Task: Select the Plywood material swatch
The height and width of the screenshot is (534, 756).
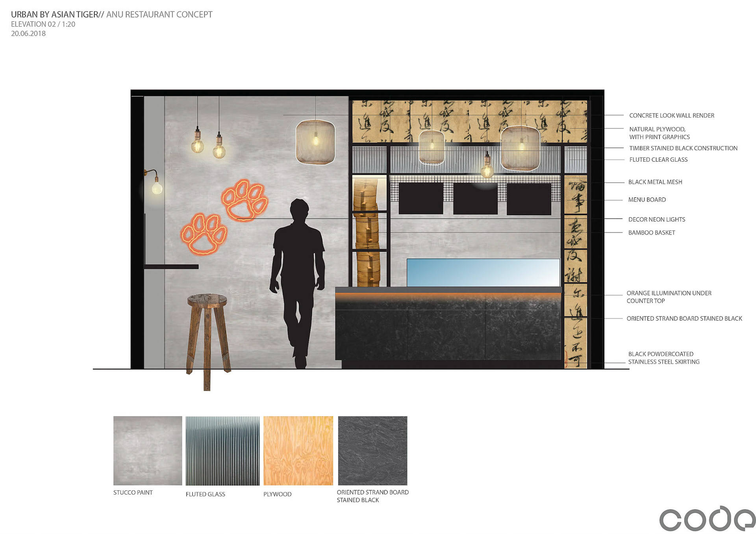Action: pos(298,451)
